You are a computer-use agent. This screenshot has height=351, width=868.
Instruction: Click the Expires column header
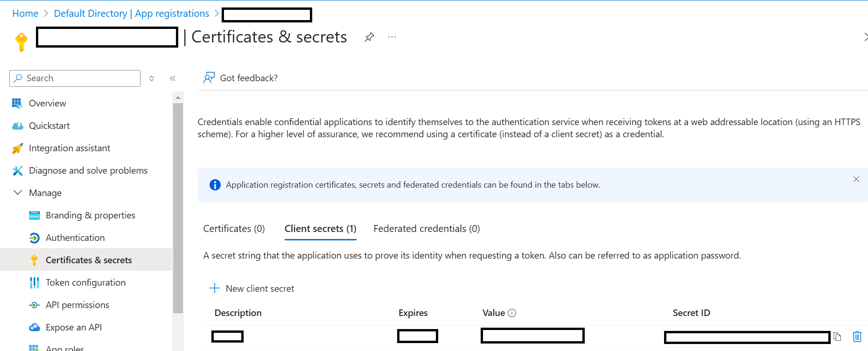413,313
